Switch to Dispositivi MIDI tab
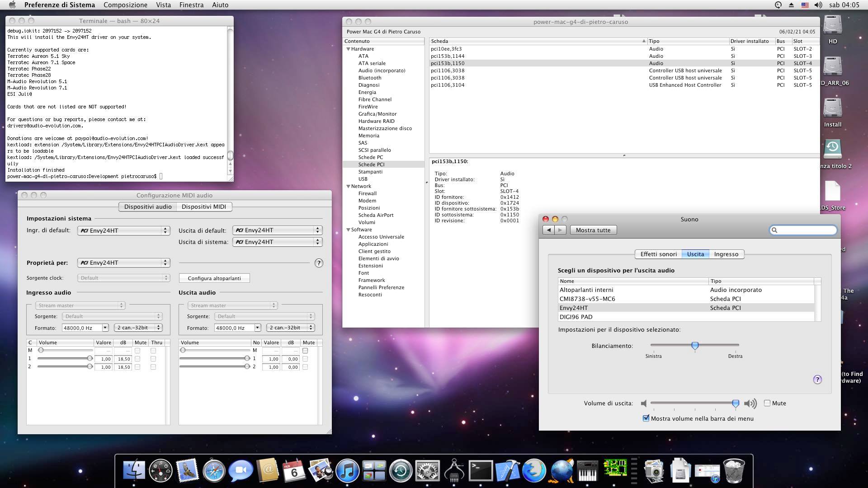This screenshot has width=868, height=488. coord(203,206)
